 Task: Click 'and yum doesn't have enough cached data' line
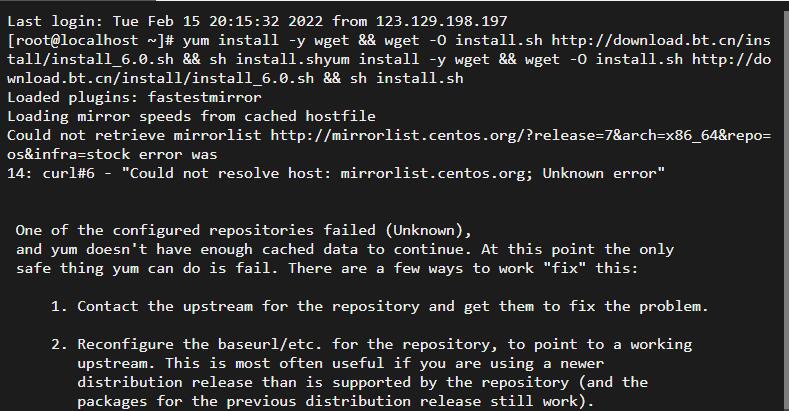345,250
